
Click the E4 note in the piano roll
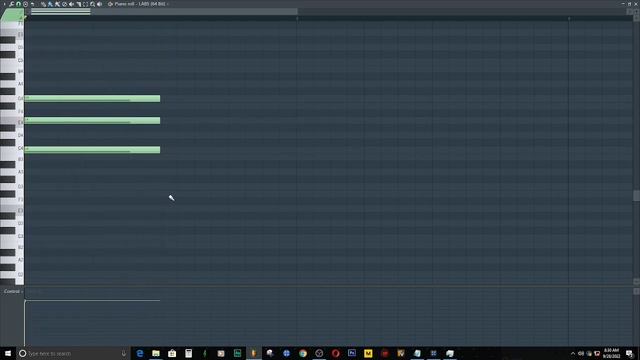pos(92,120)
